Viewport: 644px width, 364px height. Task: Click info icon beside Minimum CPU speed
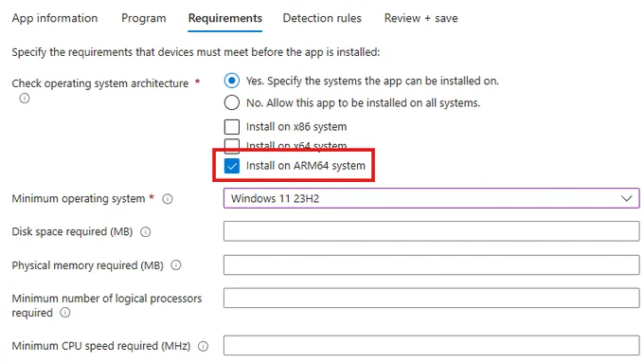[x=203, y=346]
